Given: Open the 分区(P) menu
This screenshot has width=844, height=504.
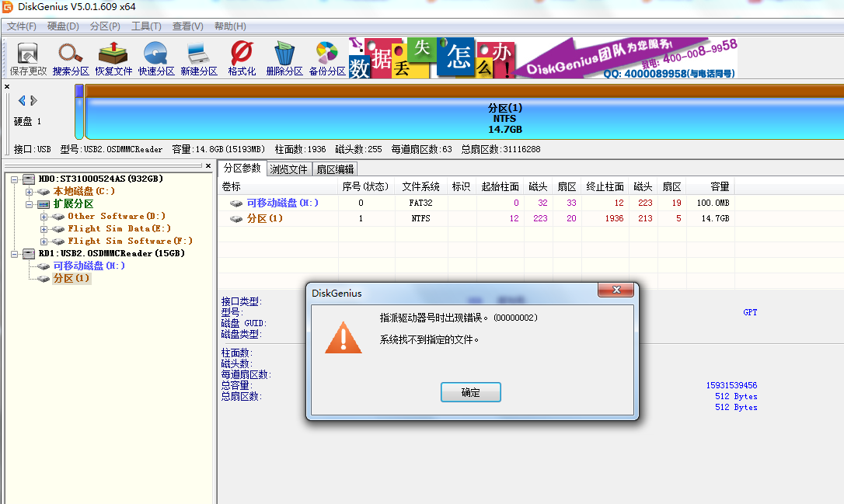Looking at the screenshot, I should tap(105, 26).
